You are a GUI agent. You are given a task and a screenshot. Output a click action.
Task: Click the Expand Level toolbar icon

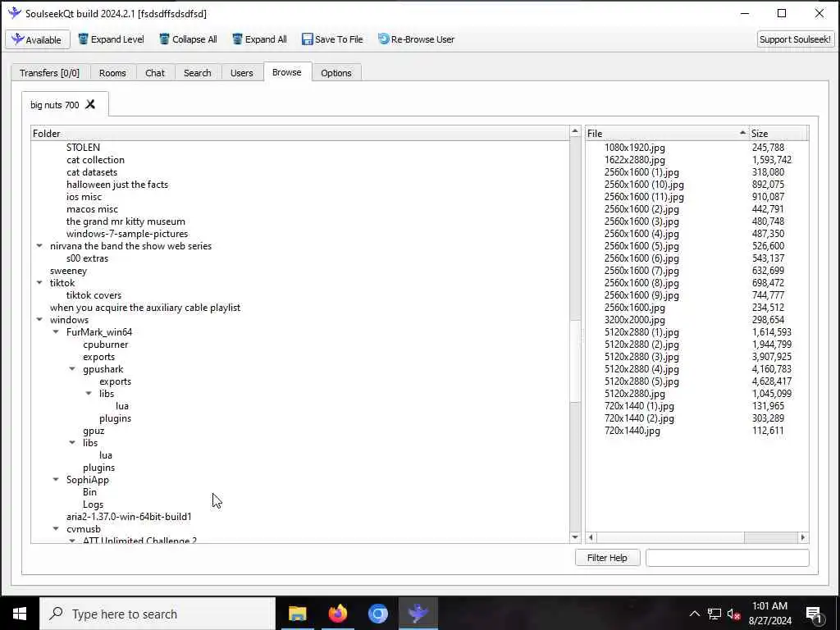point(83,39)
